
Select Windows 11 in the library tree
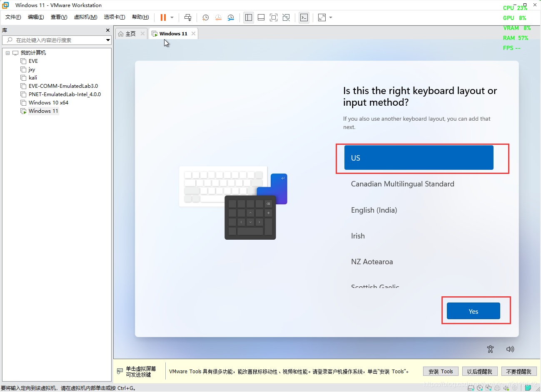click(43, 111)
